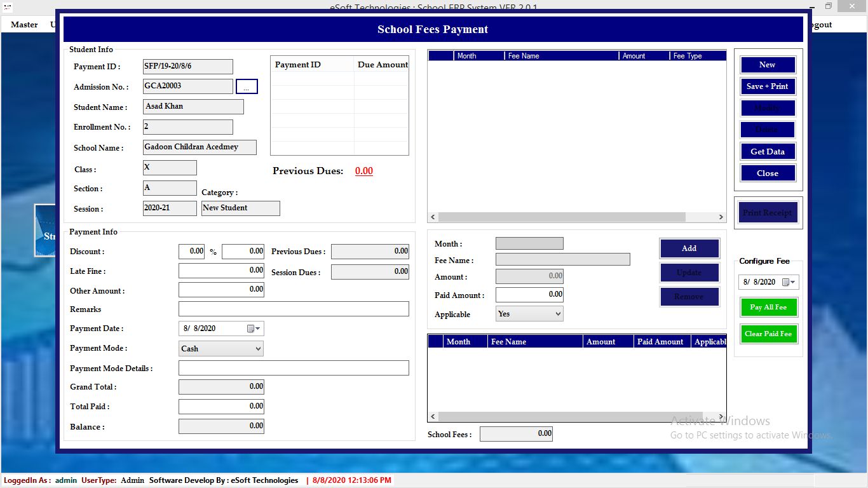Click the Late Fine input field
The width and height of the screenshot is (868, 488).
point(221,271)
